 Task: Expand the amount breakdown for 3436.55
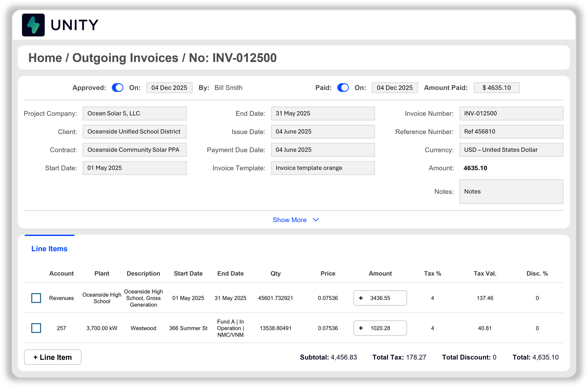(361, 298)
